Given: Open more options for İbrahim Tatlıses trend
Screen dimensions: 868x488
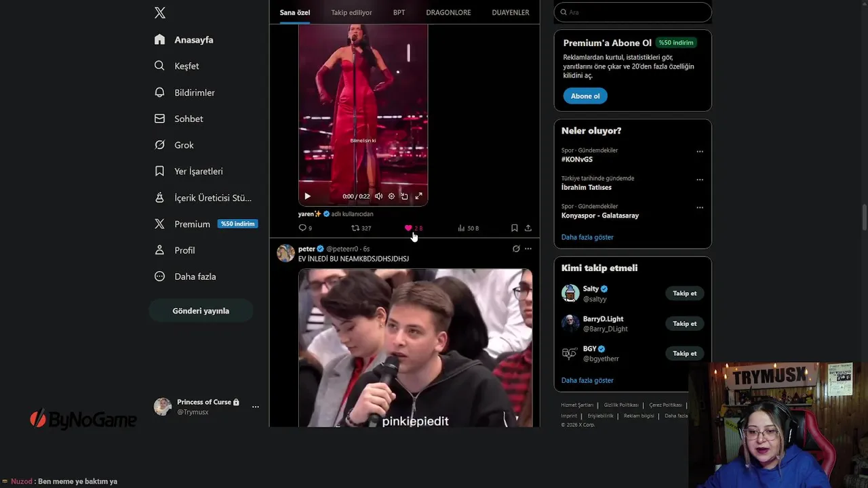Looking at the screenshot, I should click(700, 180).
